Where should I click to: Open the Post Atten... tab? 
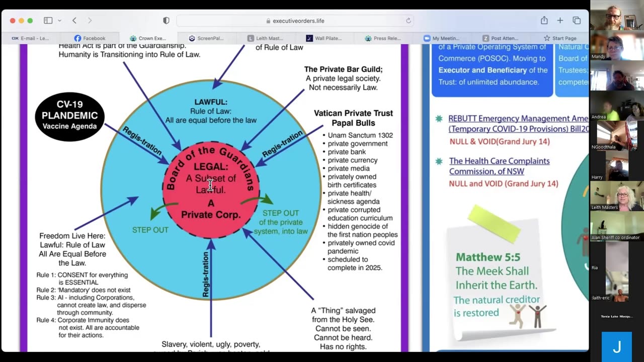pos(500,38)
